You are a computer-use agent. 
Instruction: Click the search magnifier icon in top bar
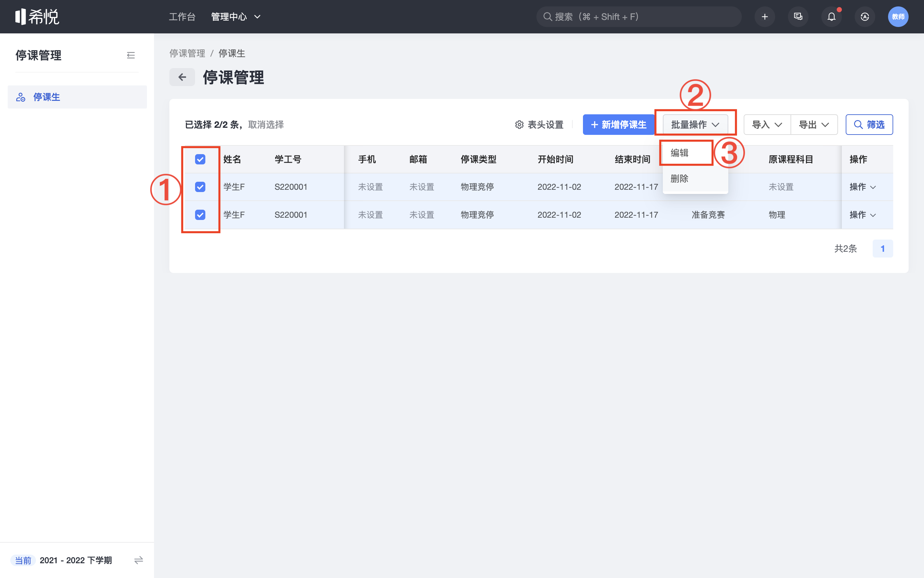coord(548,16)
